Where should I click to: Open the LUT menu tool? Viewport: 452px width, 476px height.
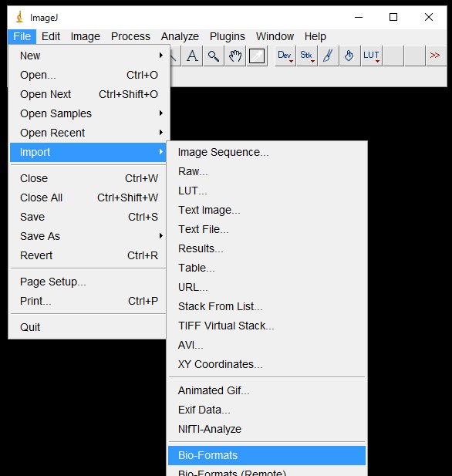coord(372,56)
